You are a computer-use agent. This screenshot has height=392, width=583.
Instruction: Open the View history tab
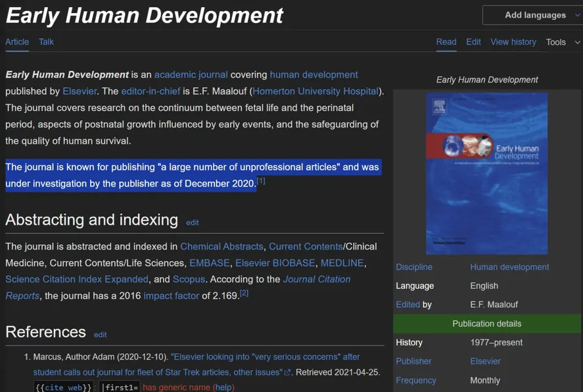pyautogui.click(x=513, y=42)
